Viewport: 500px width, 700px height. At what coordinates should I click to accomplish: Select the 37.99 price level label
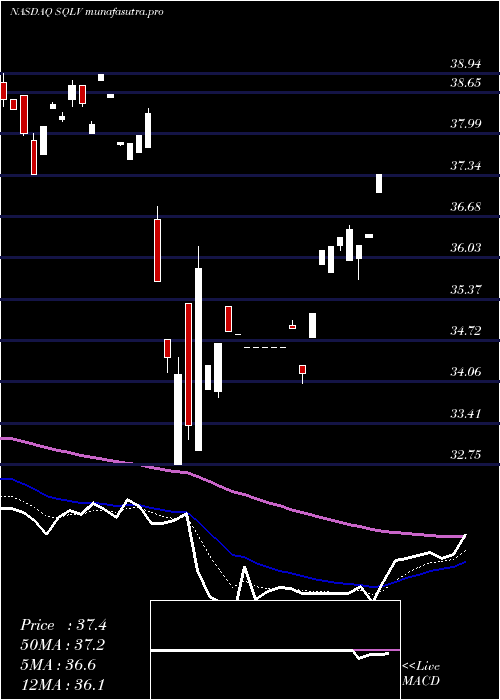click(x=466, y=124)
